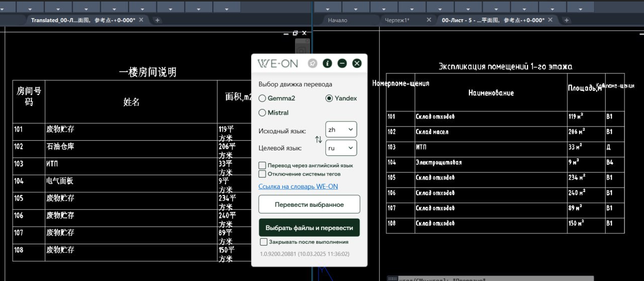The height and width of the screenshot is (281, 644).
Task: Minimize the WE-ON plugin panel
Action: pos(342,63)
